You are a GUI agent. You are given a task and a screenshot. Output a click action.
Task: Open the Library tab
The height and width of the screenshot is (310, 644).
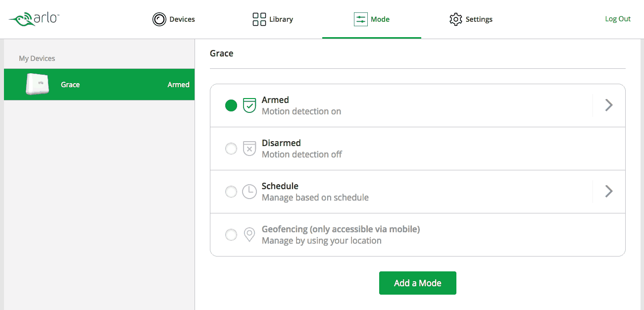coord(273,19)
